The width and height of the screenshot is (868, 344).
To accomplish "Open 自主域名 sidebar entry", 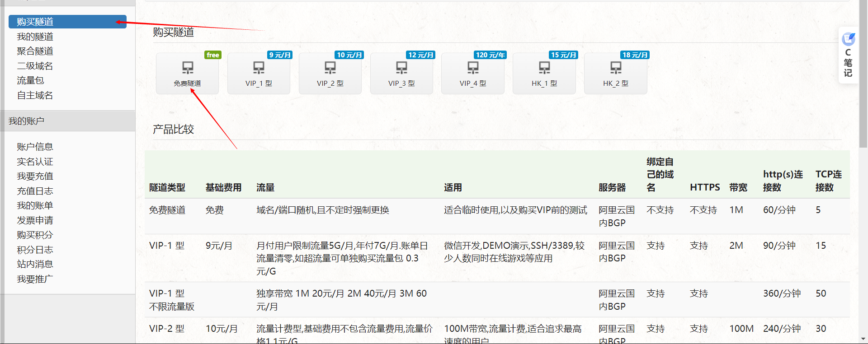I will pyautogui.click(x=35, y=95).
